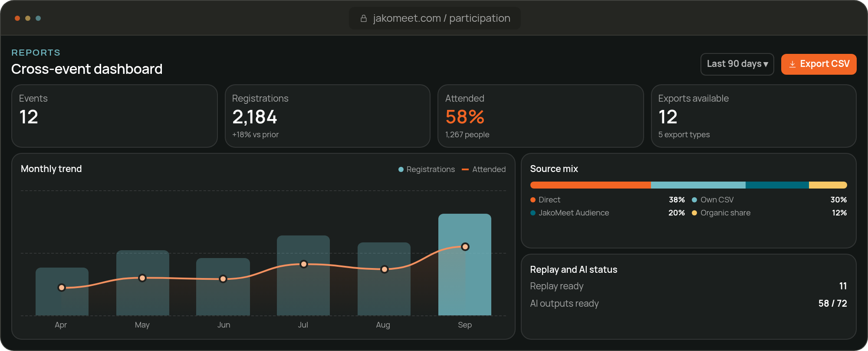Click the 1,267 people text
868x351 pixels.
[467, 135]
